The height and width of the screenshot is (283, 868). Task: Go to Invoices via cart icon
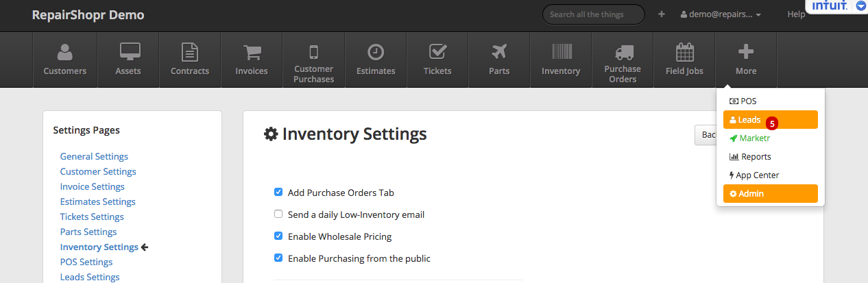[x=252, y=52]
